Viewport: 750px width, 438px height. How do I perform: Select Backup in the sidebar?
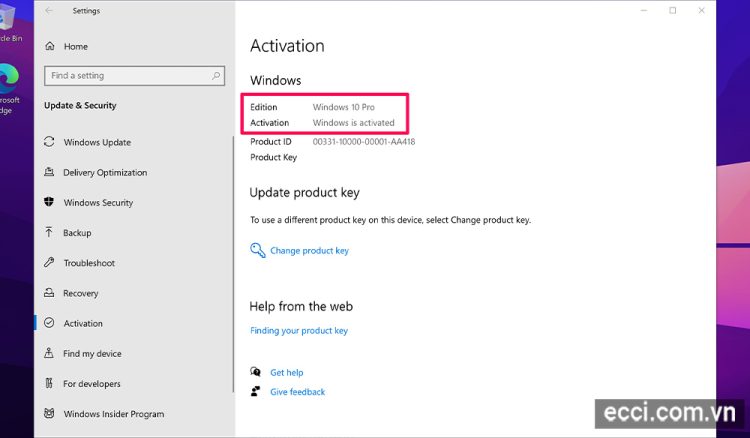coord(77,233)
